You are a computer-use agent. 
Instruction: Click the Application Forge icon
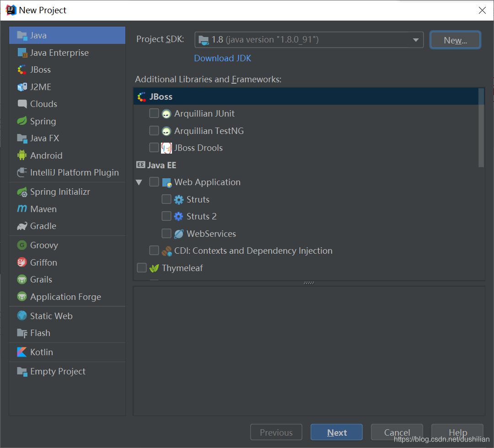click(x=22, y=297)
